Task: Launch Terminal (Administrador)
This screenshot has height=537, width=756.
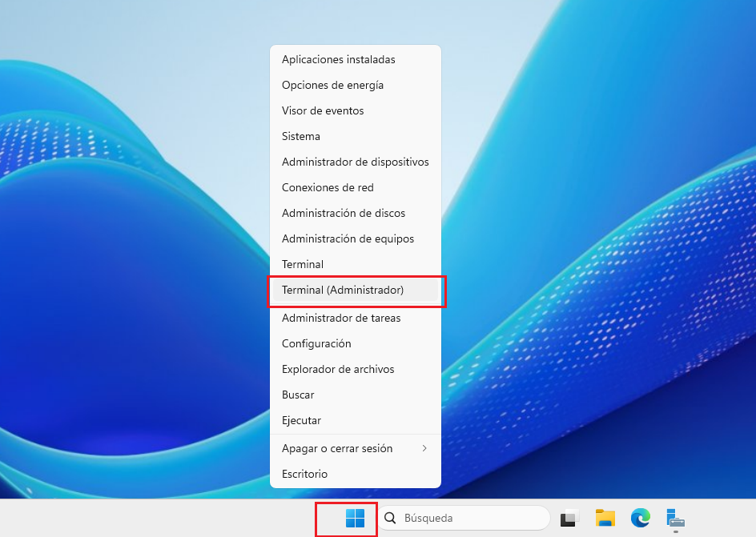Action: (356, 290)
